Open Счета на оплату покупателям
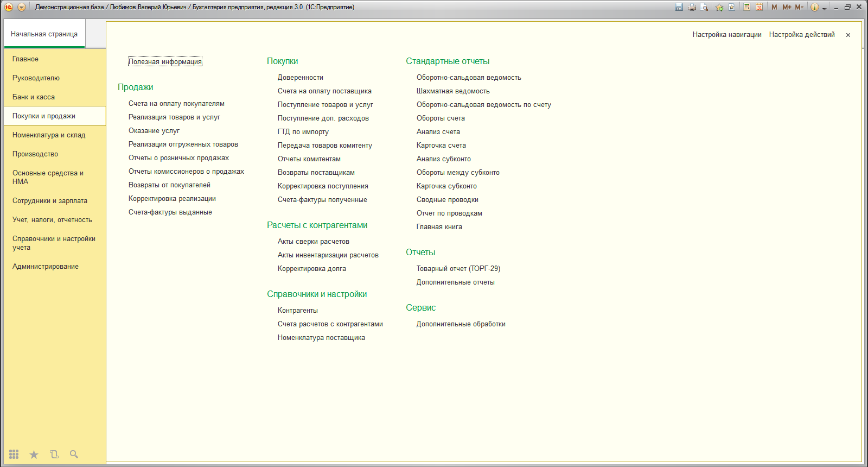The width and height of the screenshot is (868, 467). tap(176, 103)
